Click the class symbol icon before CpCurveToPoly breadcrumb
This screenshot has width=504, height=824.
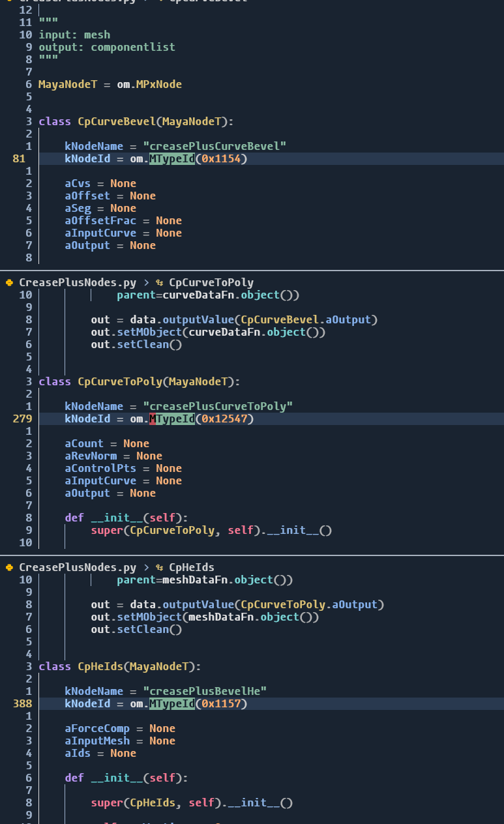tap(160, 282)
